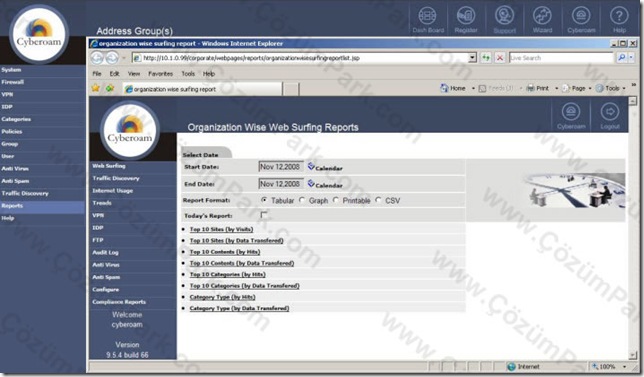The height and width of the screenshot is (377, 644).
Task: Open Calendar icon for Start Date
Action: (x=311, y=166)
